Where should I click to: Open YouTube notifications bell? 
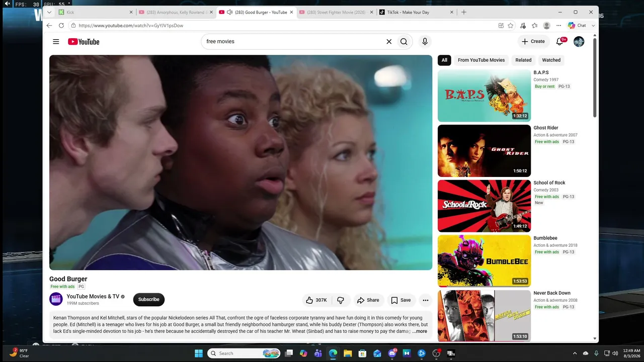(560, 42)
